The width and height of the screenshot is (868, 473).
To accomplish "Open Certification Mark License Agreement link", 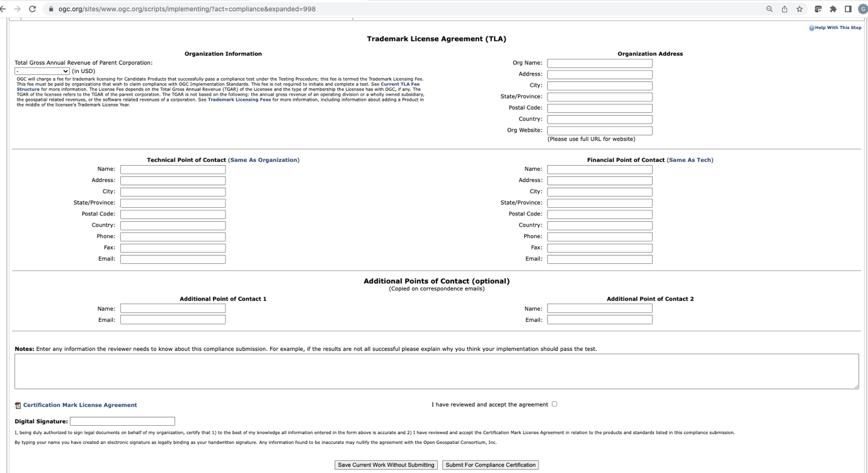I will tap(80, 405).
